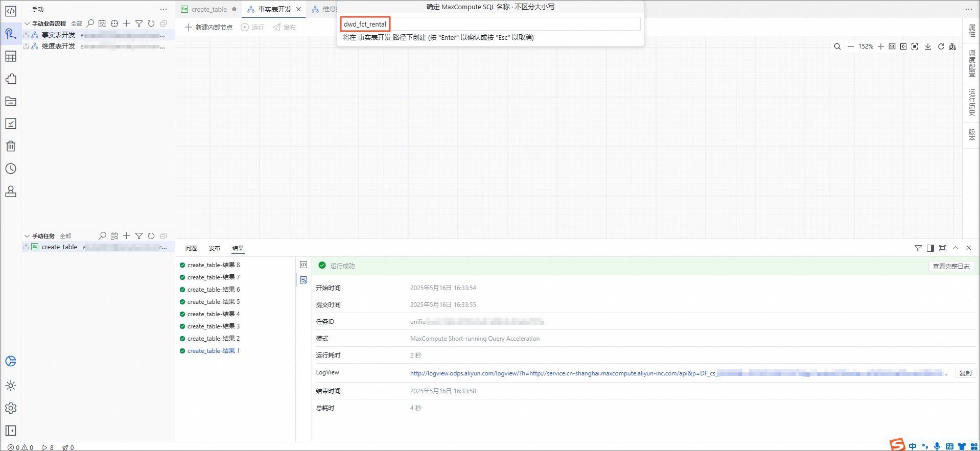The image size is (980, 451).
Task: Close the 事实表开发 tab
Action: tap(298, 9)
